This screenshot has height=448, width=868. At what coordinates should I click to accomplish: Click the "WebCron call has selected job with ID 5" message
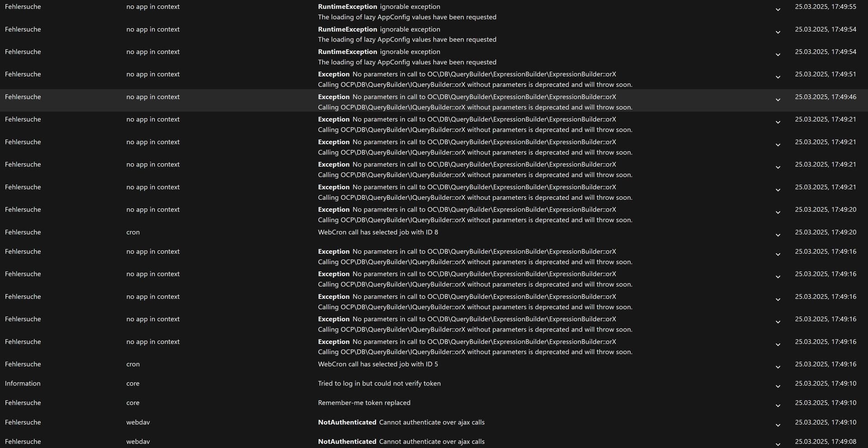click(x=377, y=364)
